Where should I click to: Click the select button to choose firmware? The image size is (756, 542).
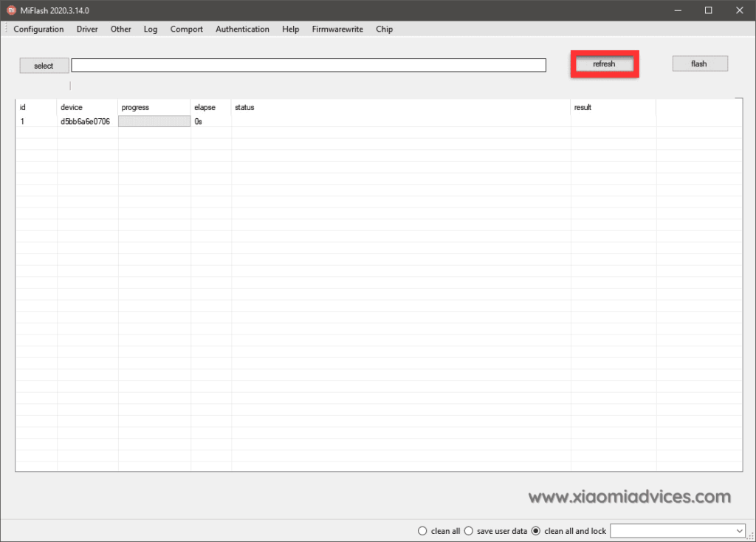(x=44, y=66)
